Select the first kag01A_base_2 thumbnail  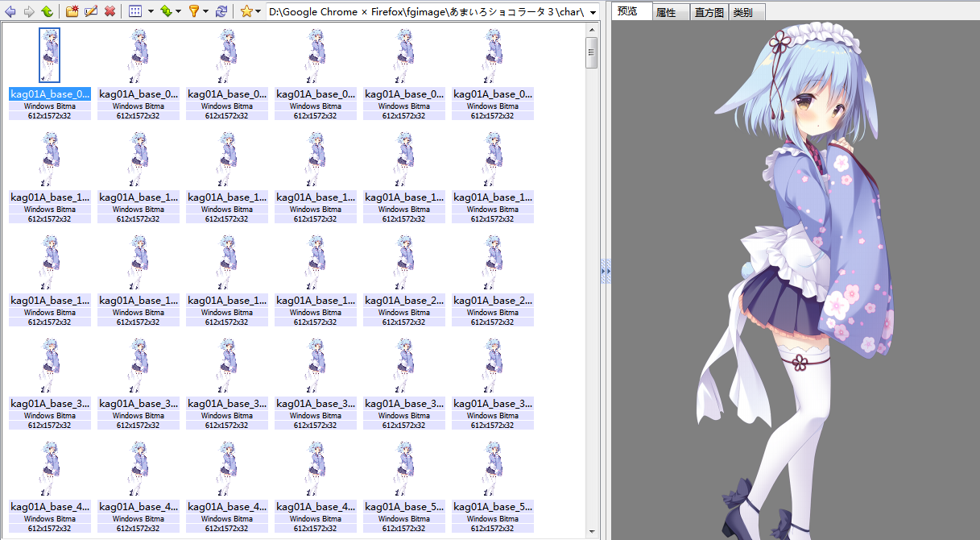point(404,261)
